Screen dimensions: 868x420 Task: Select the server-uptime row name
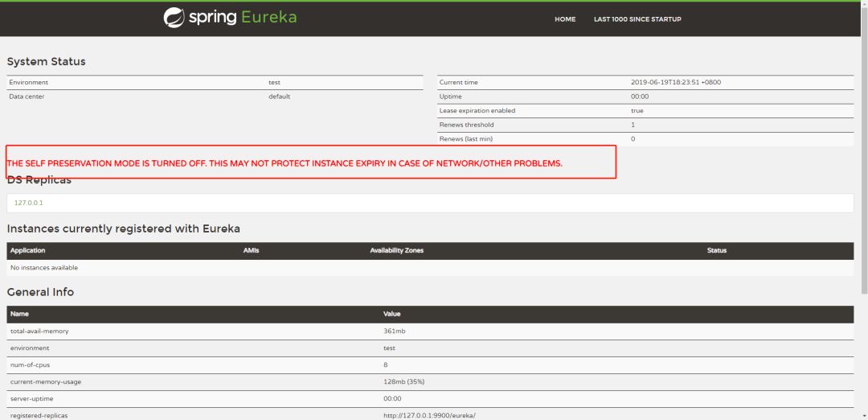[32, 398]
